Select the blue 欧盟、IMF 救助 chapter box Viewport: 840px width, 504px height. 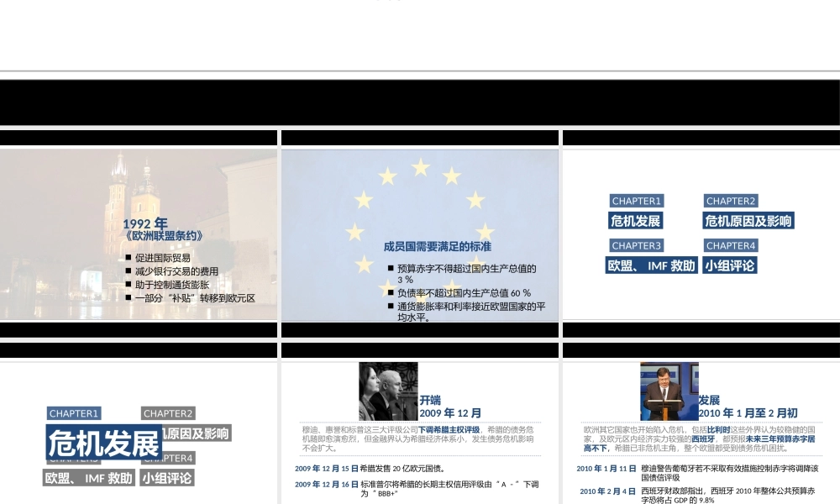coord(652,265)
